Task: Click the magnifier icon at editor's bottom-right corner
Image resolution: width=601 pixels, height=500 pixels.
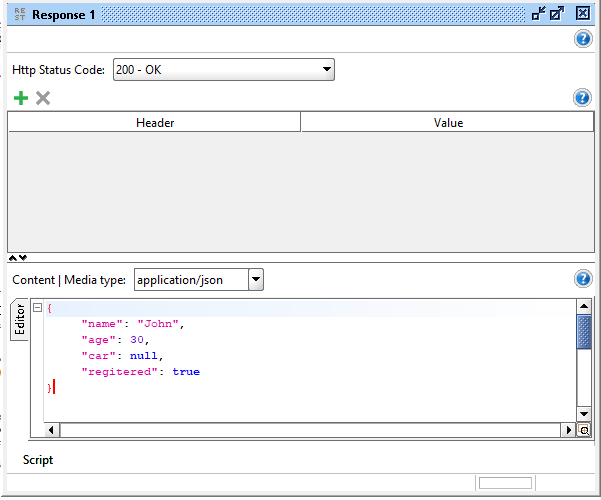Action: click(x=583, y=430)
